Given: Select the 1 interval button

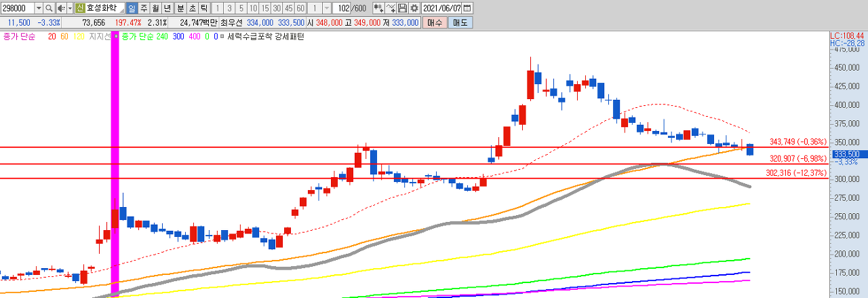Looking at the screenshot, I should (x=218, y=8).
